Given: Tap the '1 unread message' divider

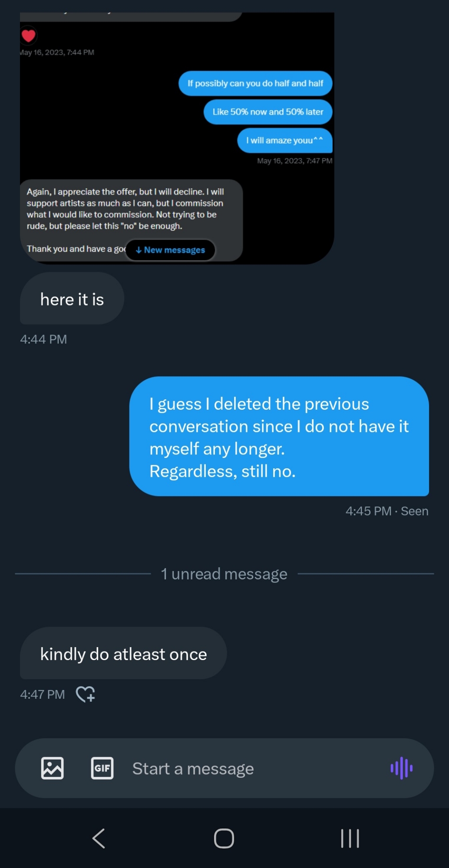Looking at the screenshot, I should (224, 574).
